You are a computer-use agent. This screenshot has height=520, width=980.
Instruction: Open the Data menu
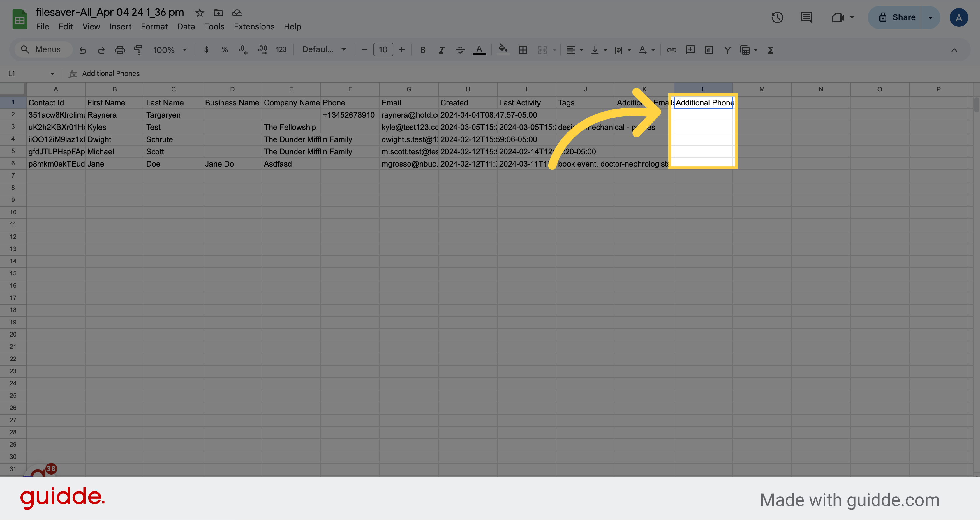[x=186, y=26]
